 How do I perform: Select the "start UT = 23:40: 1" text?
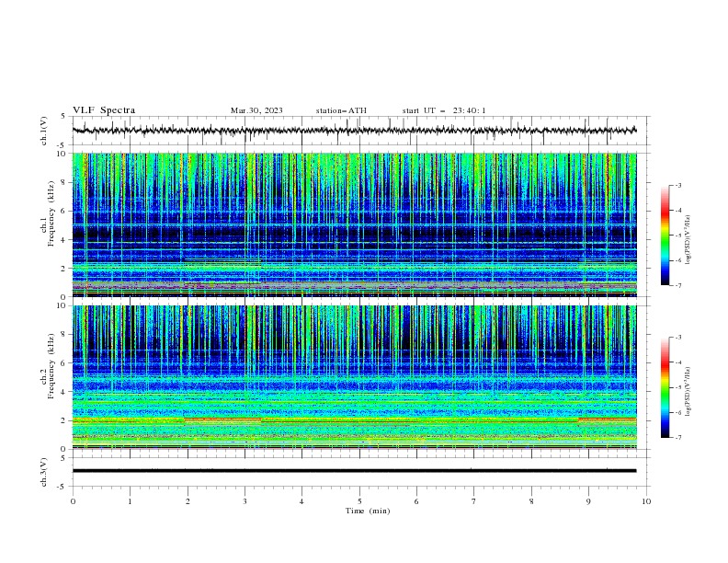coord(444,110)
